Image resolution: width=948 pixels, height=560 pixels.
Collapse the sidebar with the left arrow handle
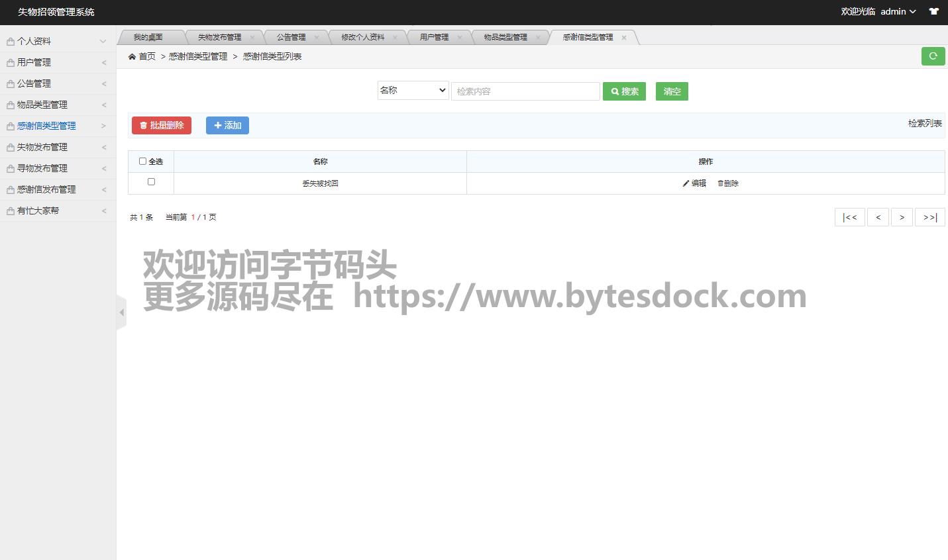(x=121, y=312)
